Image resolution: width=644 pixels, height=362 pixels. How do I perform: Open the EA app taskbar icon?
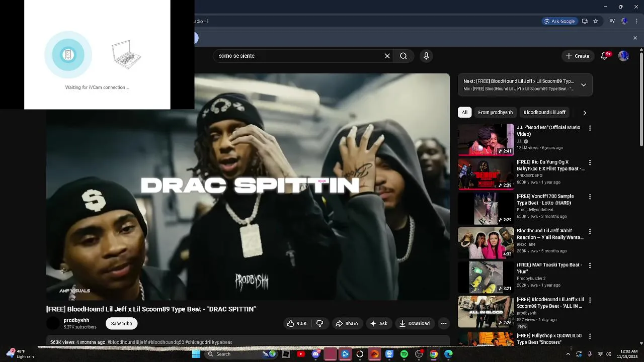374,354
